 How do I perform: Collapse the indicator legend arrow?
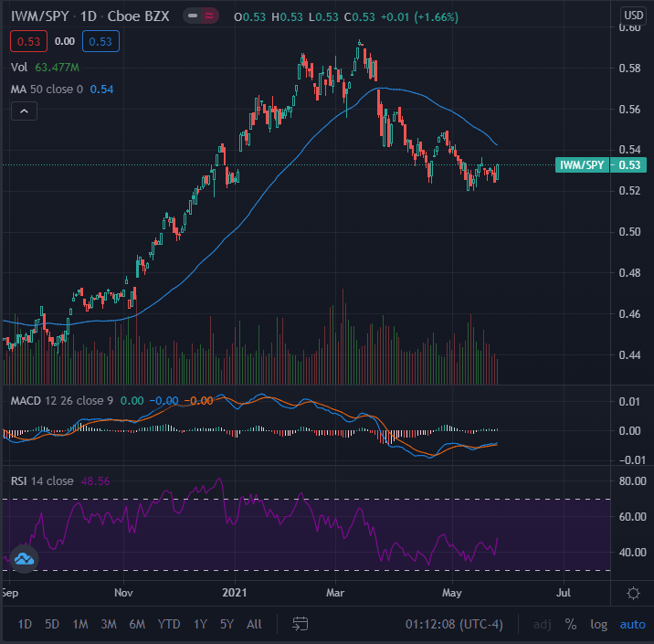coord(24,111)
